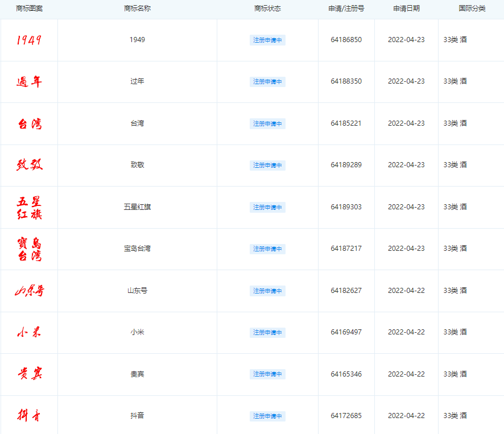Click 注册申请中 status badge for 抖音

267,416
